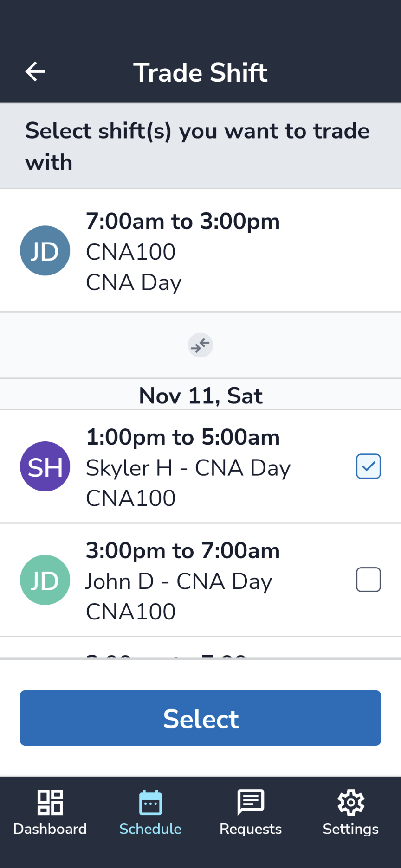Uncheck Skyler H shift checkbox
The image size is (401, 868).
369,466
